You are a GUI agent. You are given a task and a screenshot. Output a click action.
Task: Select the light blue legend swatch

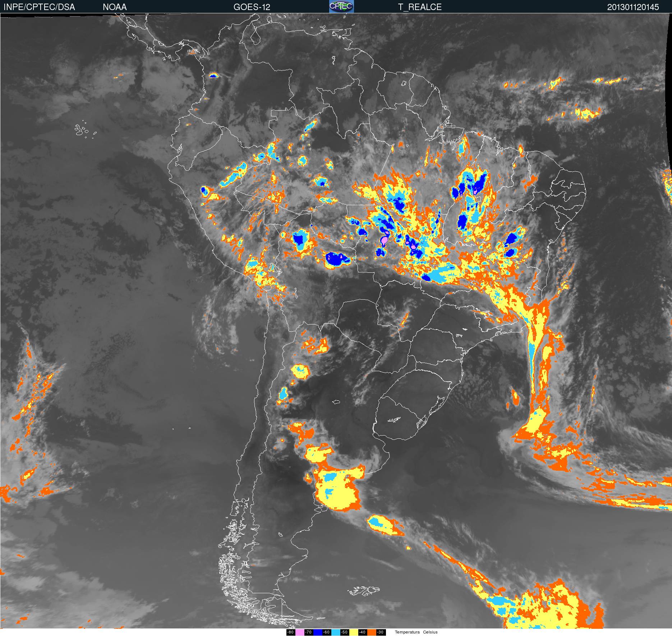[x=336, y=632]
